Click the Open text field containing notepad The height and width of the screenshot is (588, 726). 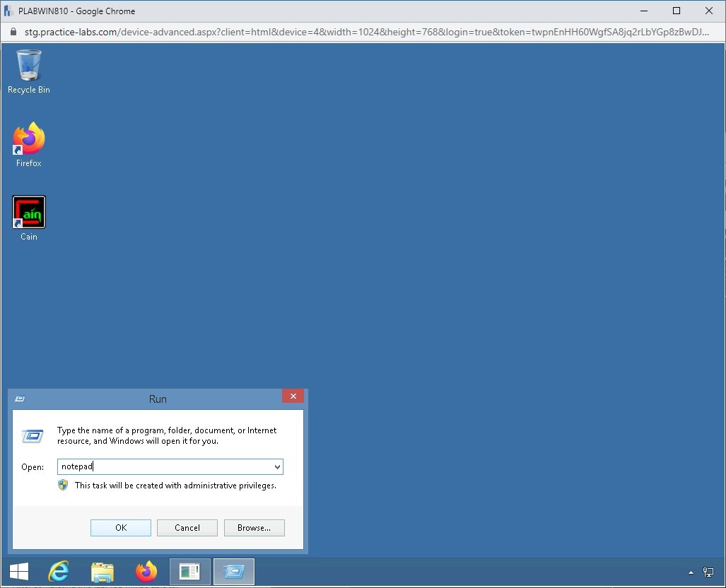(166, 466)
